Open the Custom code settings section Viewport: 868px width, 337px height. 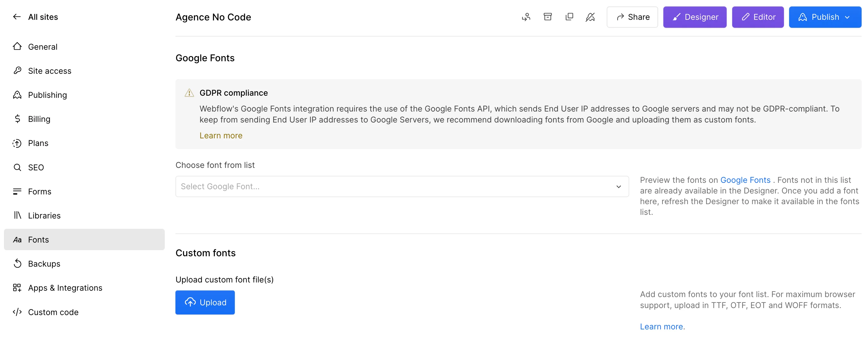click(x=54, y=311)
